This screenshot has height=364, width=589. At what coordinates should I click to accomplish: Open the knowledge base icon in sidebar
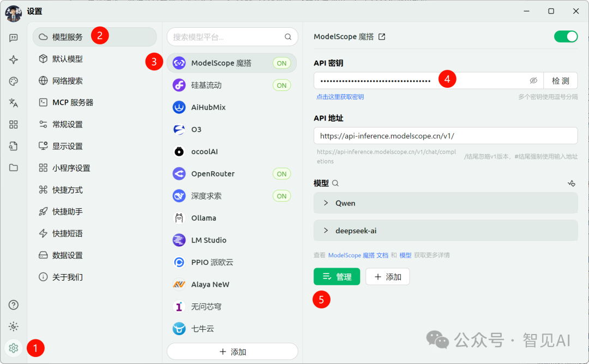(x=14, y=146)
